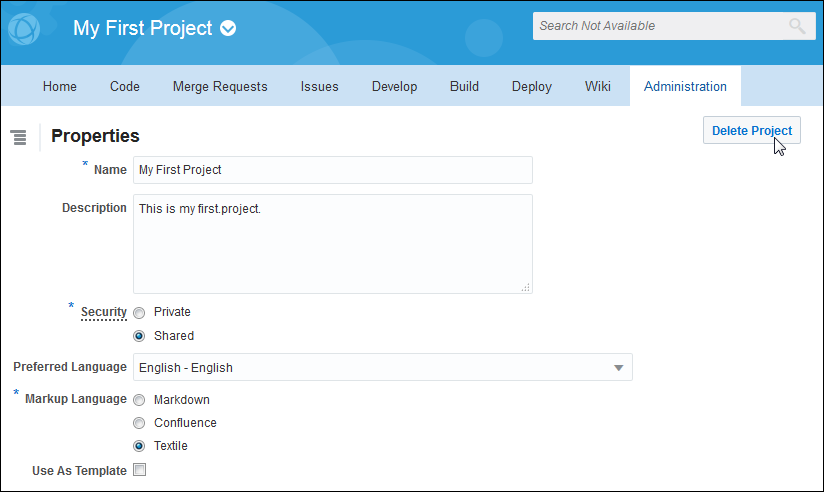Click into the Name text field
The height and width of the screenshot is (492, 824).
[333, 170]
